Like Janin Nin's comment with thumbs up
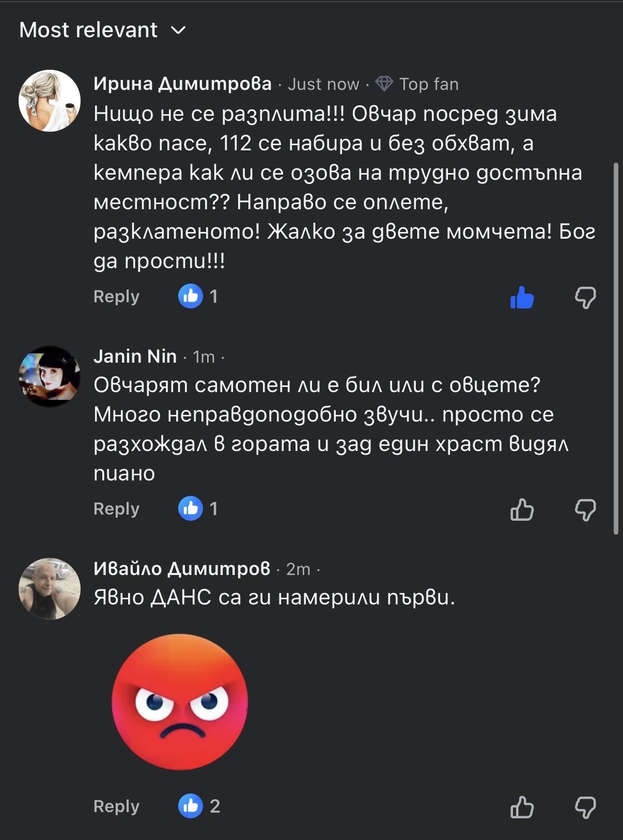The height and width of the screenshot is (840, 623). [x=522, y=510]
